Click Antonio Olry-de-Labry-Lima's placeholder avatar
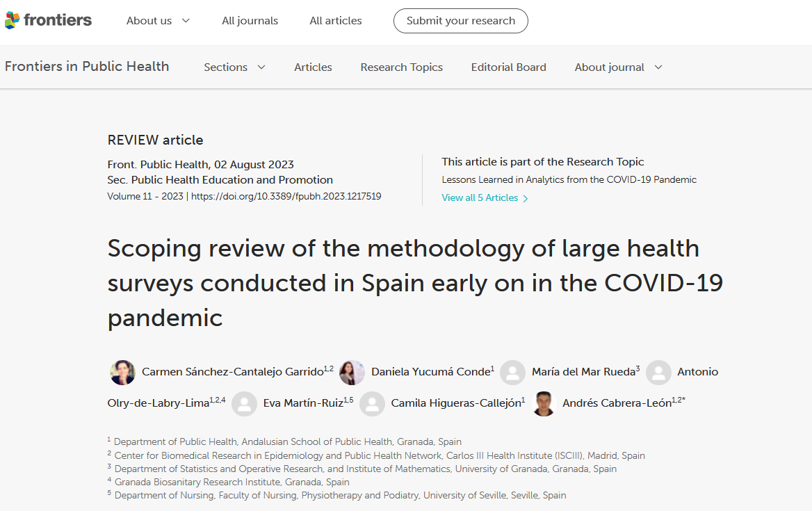This screenshot has height=511, width=812. click(658, 373)
